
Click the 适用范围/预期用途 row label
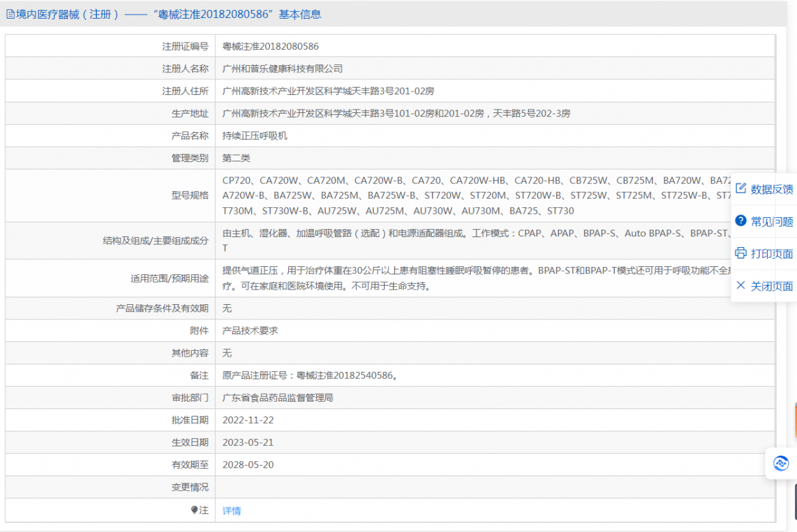tap(169, 278)
